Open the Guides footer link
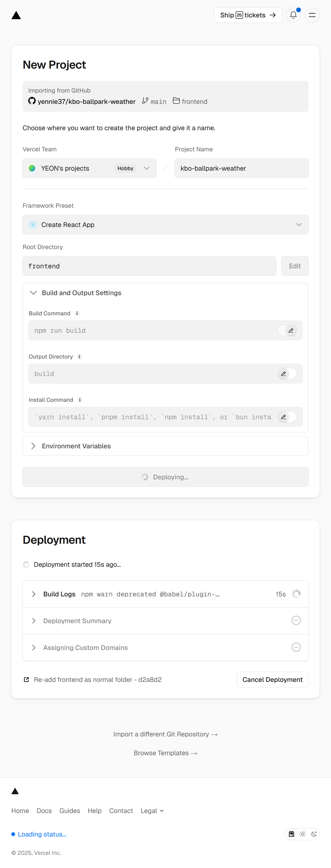 click(70, 810)
